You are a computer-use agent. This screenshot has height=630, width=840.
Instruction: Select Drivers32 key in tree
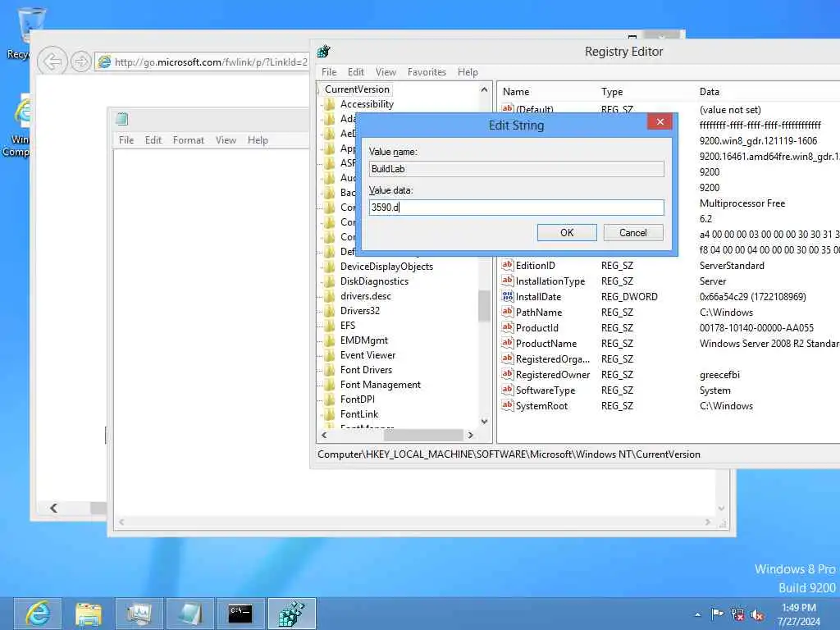[360, 311]
